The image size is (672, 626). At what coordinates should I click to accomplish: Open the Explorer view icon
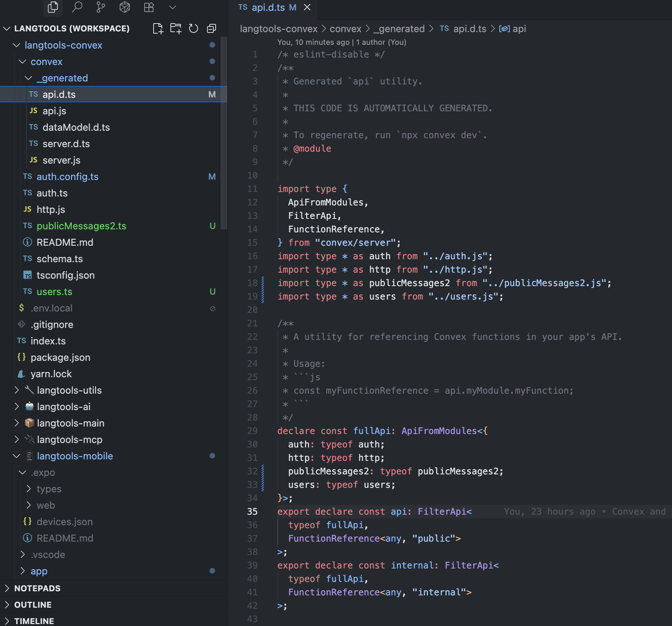pos(53,7)
